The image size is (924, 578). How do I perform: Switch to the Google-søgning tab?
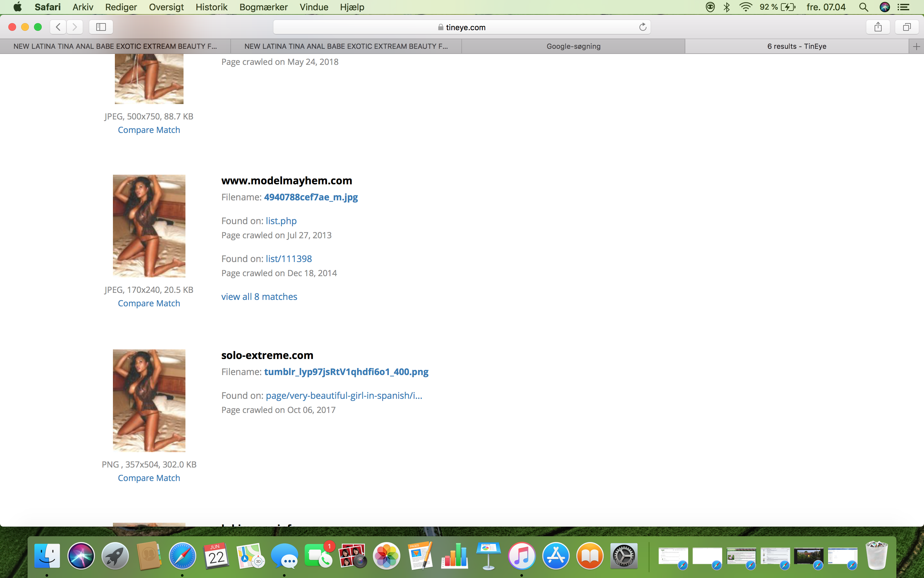point(573,46)
